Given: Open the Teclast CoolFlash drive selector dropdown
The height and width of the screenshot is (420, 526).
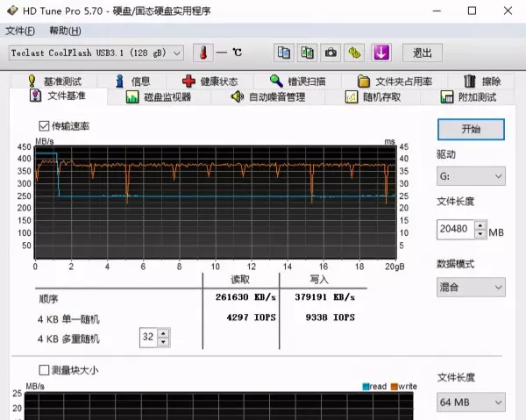Looking at the screenshot, I should (96, 53).
